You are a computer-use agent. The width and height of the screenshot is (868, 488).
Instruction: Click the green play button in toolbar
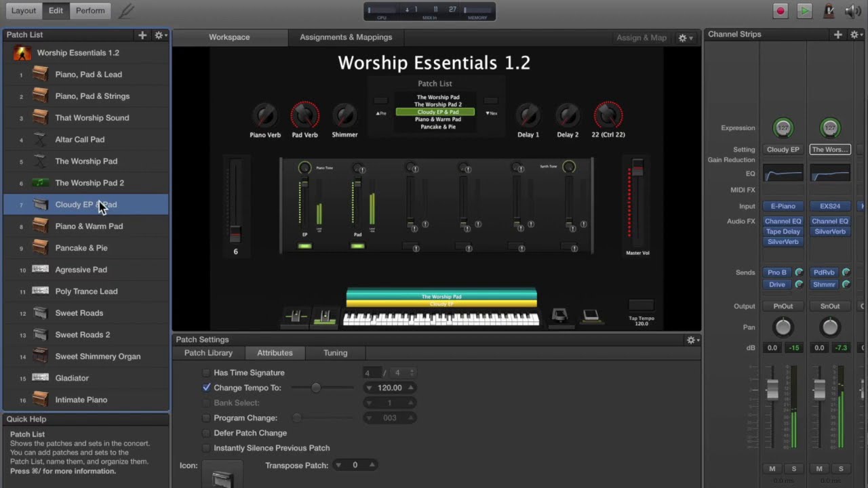click(x=804, y=11)
